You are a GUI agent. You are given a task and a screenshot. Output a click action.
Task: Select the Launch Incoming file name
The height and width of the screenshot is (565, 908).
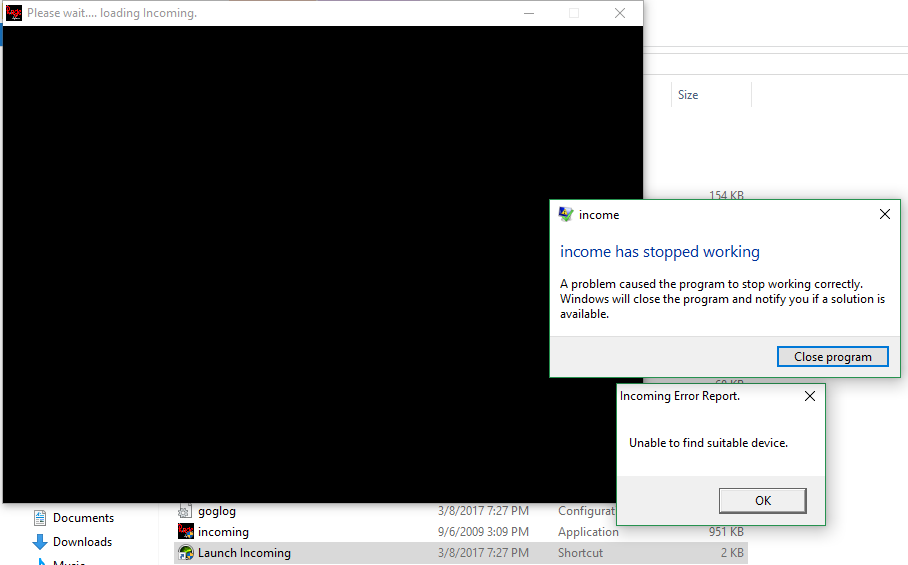(x=244, y=553)
